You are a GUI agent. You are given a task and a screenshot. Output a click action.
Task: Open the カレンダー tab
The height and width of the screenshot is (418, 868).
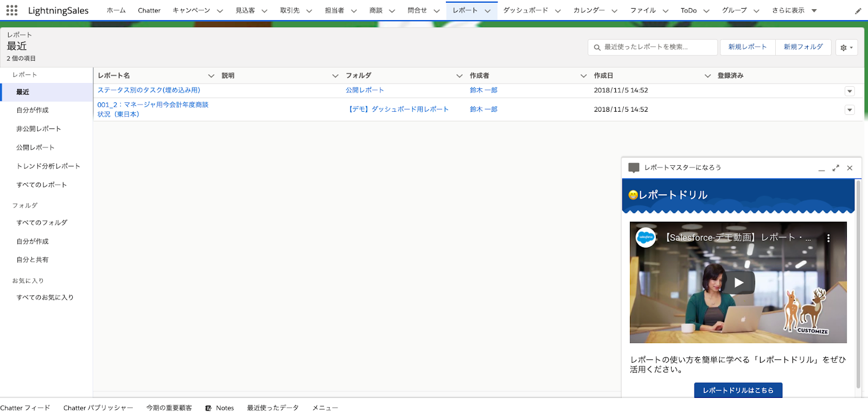[589, 10]
